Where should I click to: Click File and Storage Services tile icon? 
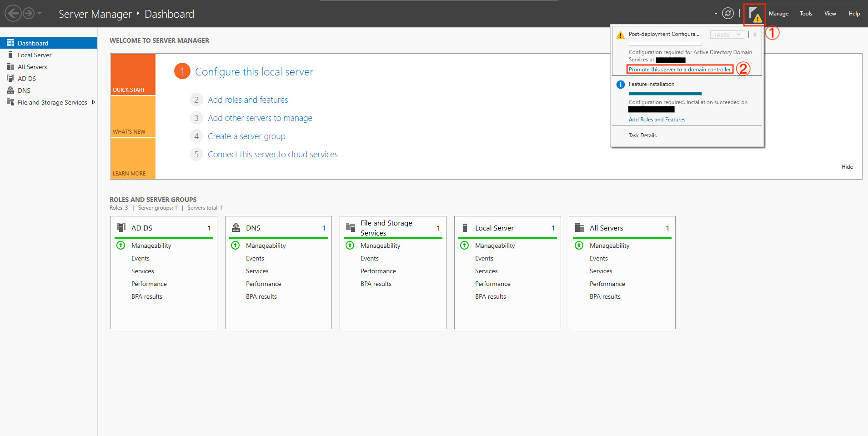coord(351,227)
